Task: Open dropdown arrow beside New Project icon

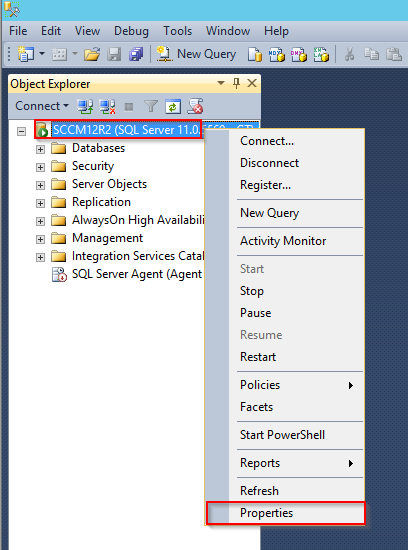Action: click(x=42, y=54)
